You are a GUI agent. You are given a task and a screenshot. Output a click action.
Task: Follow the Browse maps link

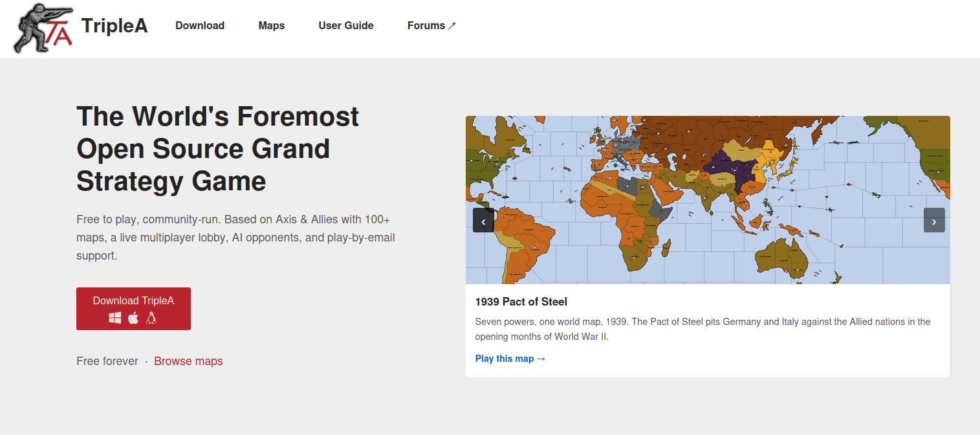188,361
